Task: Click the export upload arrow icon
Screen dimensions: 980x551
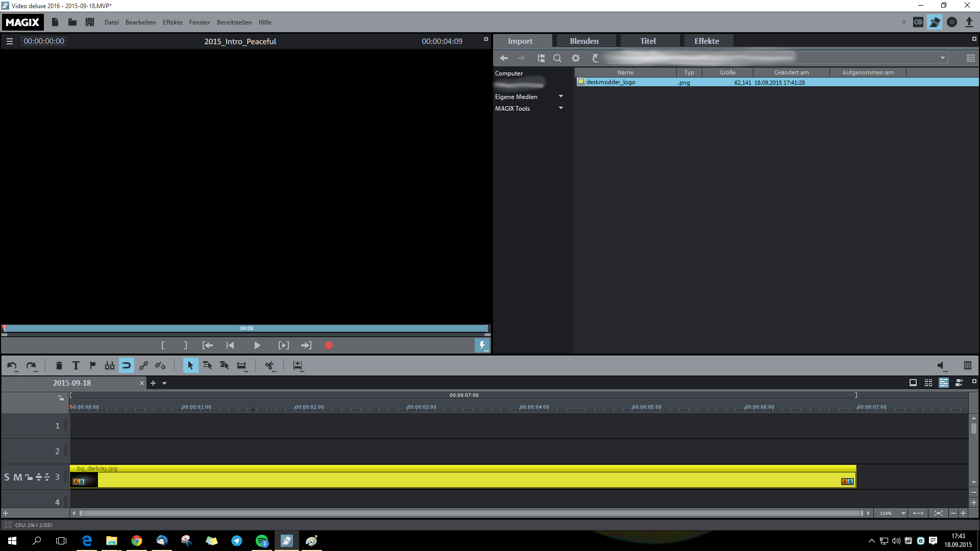Action: (x=969, y=22)
